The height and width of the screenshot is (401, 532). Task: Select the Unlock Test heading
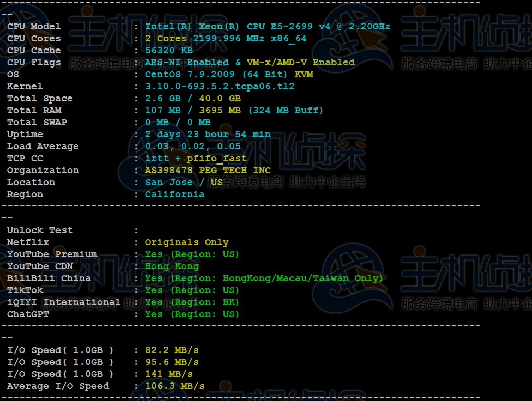40,230
